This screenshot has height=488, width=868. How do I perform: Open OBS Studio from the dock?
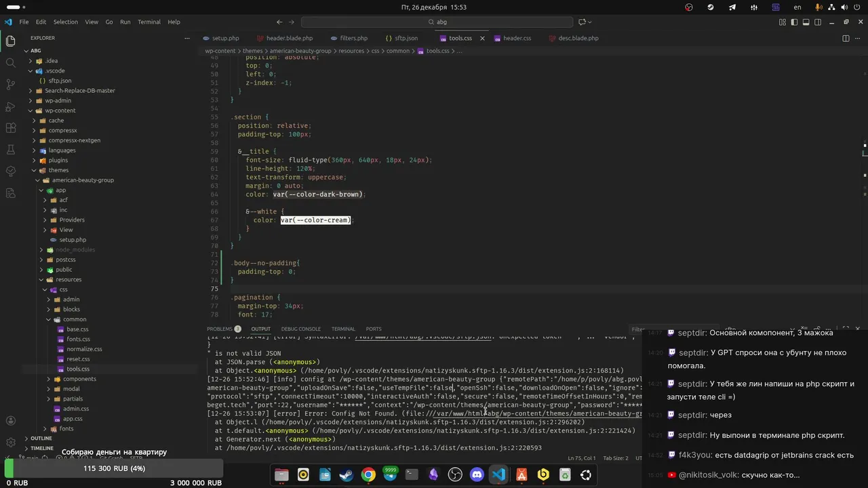pyautogui.click(x=455, y=474)
